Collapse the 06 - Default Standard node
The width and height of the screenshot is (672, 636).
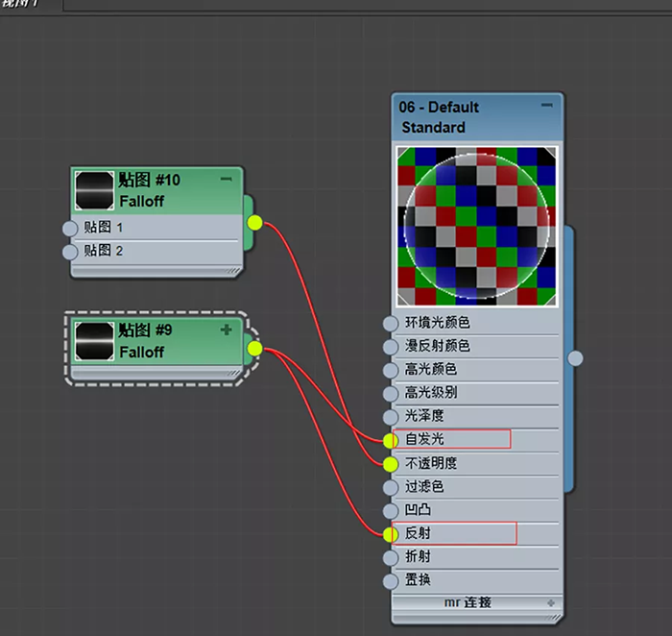point(546,105)
